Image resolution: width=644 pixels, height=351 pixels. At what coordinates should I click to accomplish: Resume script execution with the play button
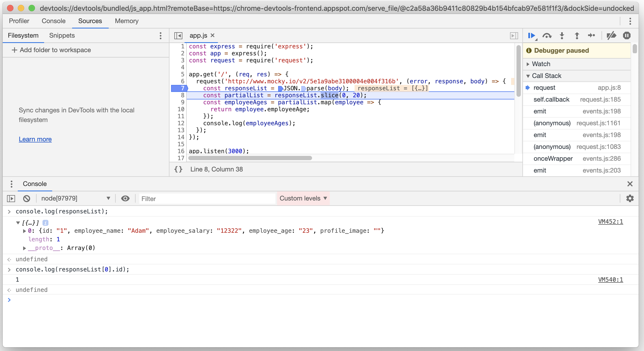point(531,35)
